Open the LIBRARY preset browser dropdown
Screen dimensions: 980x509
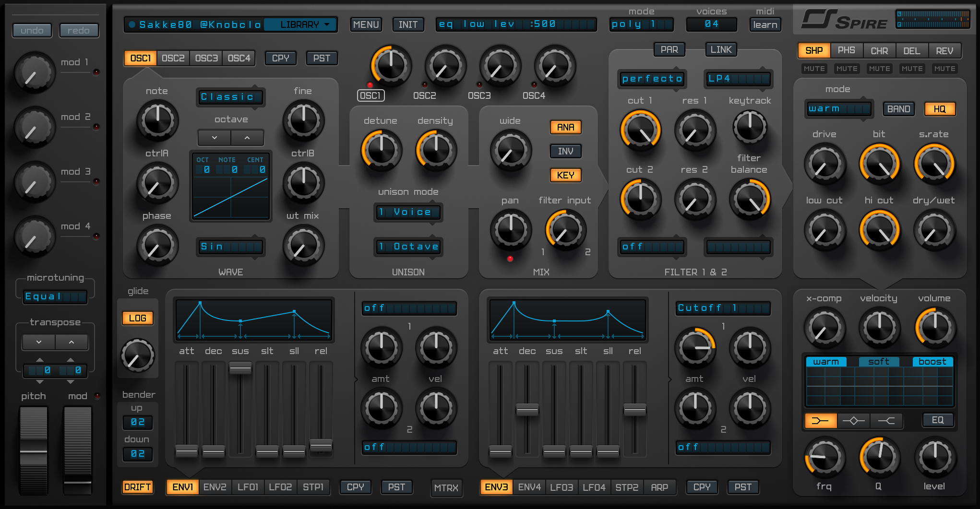pos(299,24)
